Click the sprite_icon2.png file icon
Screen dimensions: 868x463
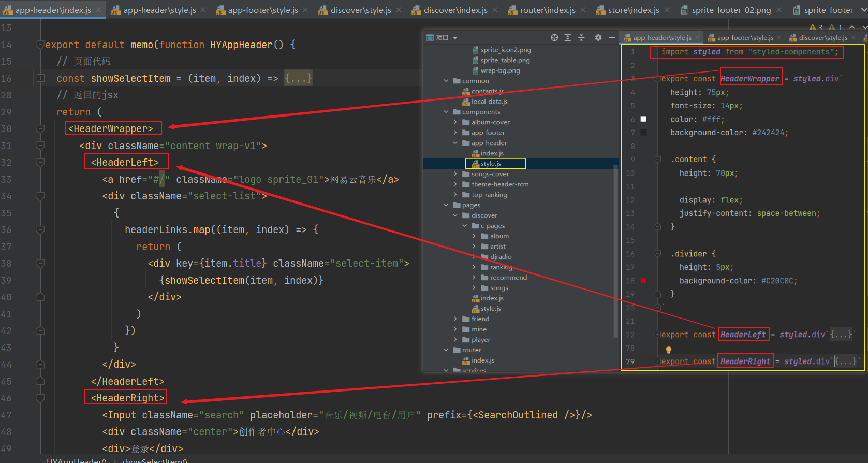(476, 50)
